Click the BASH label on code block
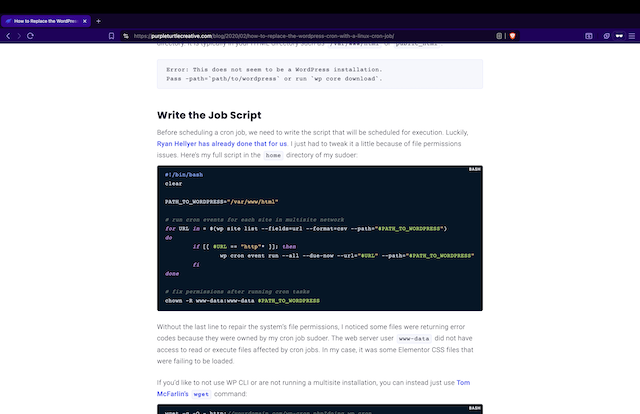This screenshot has width=640, height=414. click(474, 171)
